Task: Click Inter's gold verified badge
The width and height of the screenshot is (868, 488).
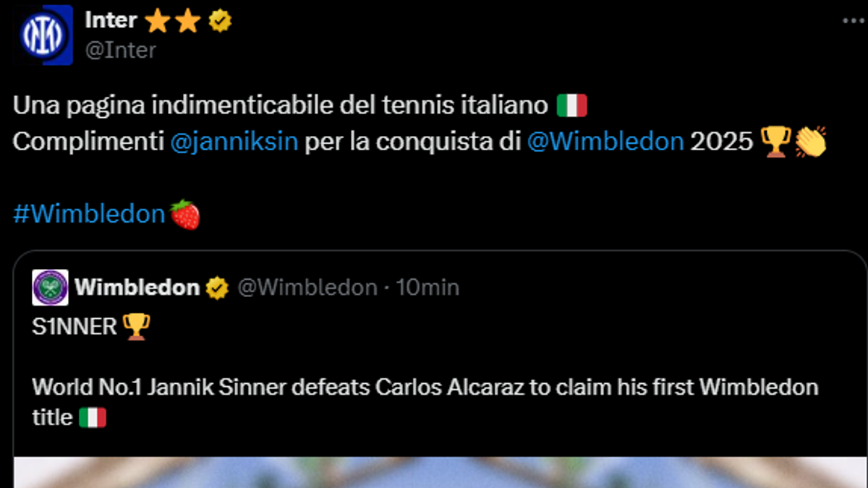Action: 220,22
